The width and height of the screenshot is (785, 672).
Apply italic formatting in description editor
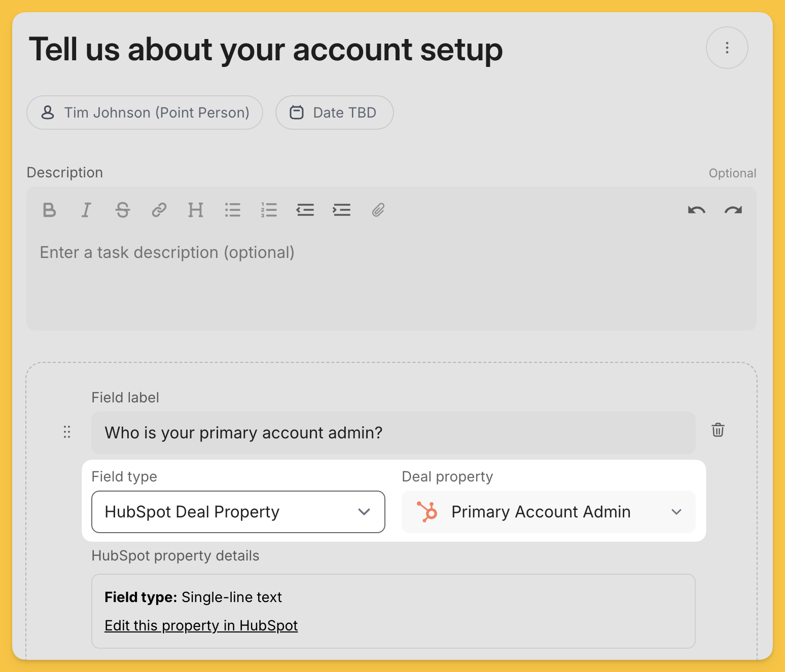[x=86, y=210]
